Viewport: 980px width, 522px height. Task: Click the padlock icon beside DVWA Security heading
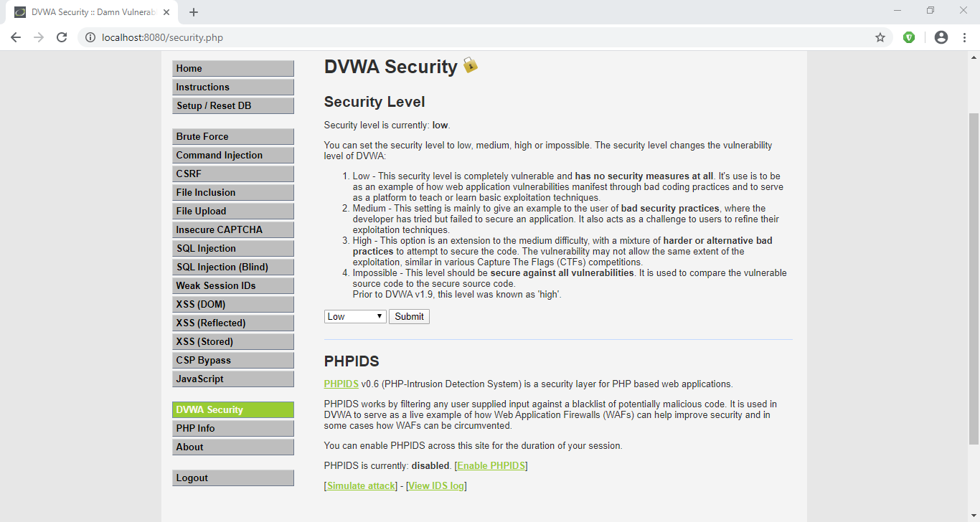470,65
